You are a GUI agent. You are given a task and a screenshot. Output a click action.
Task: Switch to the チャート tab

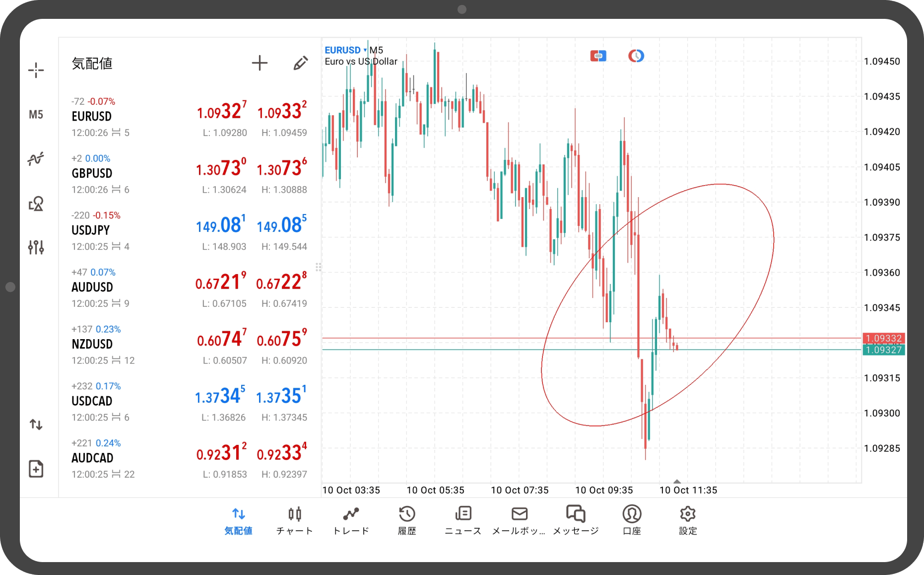[295, 520]
